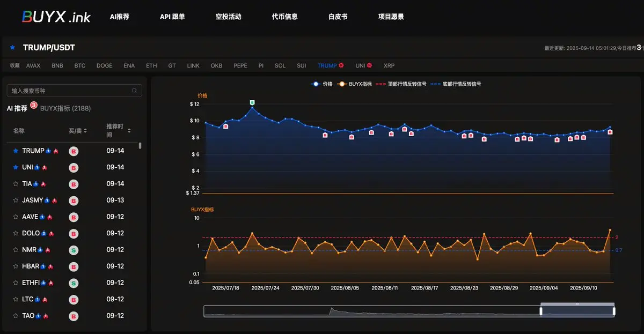Click the coin list vertical scrollbar
The image size is (644, 334).
pos(141,145)
